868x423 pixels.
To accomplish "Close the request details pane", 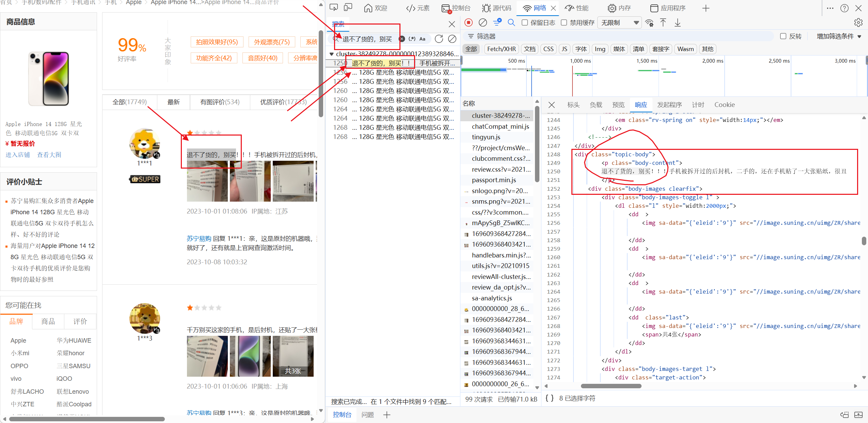I will [x=552, y=105].
